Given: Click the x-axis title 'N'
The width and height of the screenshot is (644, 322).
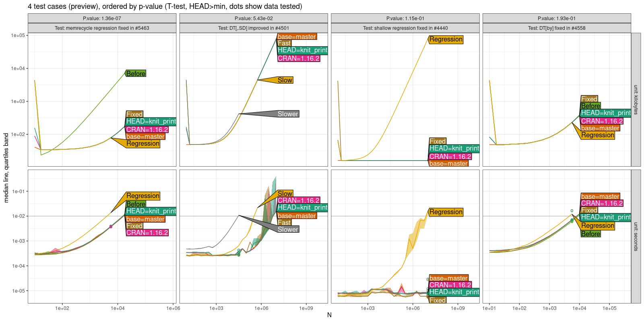Looking at the screenshot, I should [329, 315].
